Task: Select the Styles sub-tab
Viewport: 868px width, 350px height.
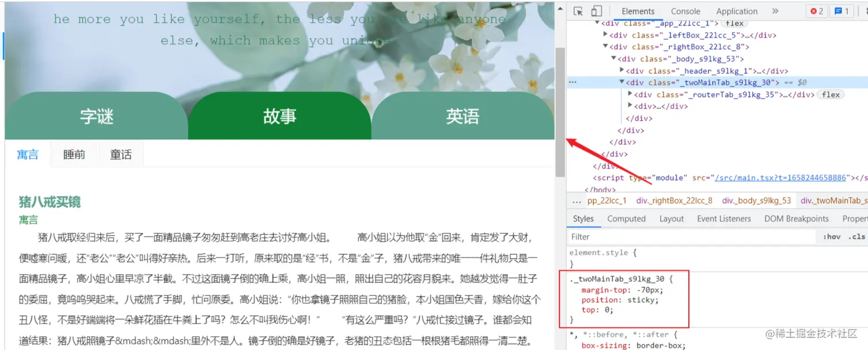Action: point(583,218)
